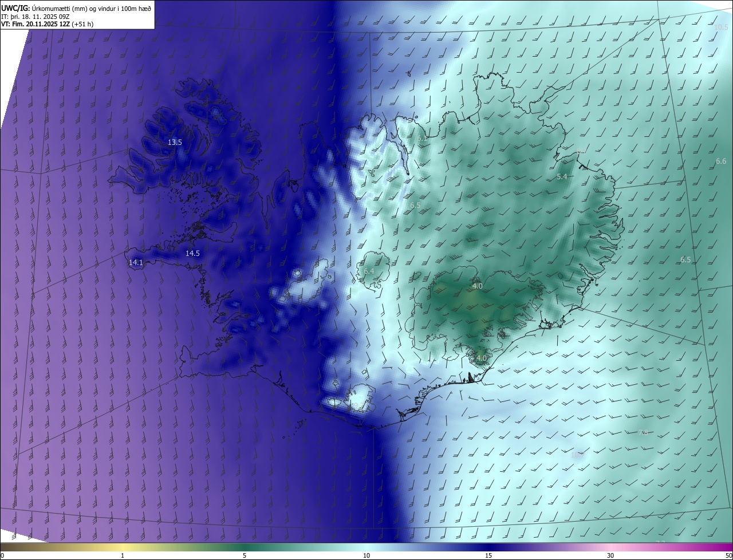Click the 14.1 value label
This screenshot has height=560, width=733.
tap(136, 262)
